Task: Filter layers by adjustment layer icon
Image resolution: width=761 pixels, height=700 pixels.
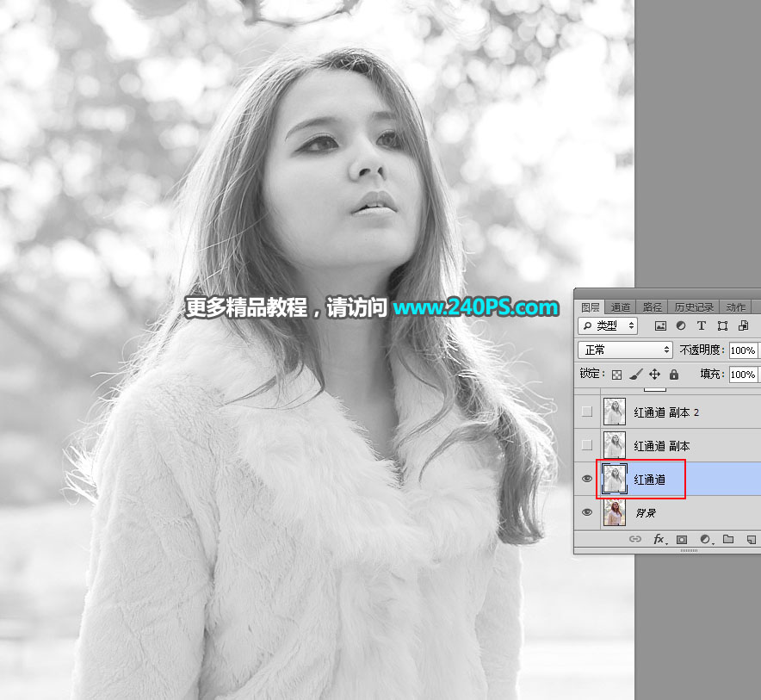Action: (681, 325)
